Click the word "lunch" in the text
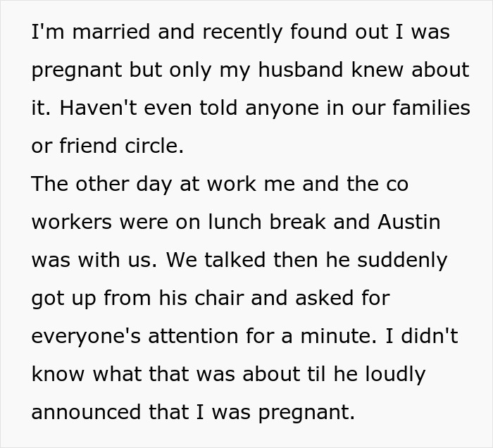The height and width of the screenshot is (448, 493). (235, 222)
